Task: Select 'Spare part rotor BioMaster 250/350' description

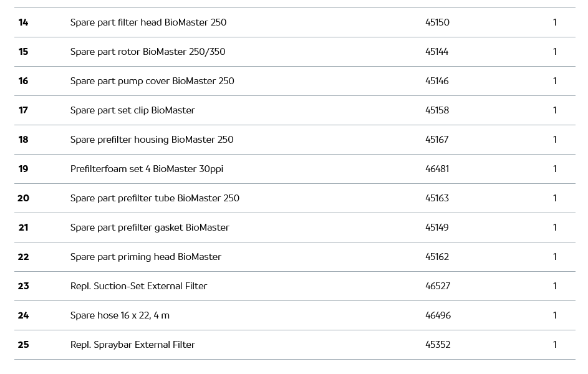Action: pos(148,52)
